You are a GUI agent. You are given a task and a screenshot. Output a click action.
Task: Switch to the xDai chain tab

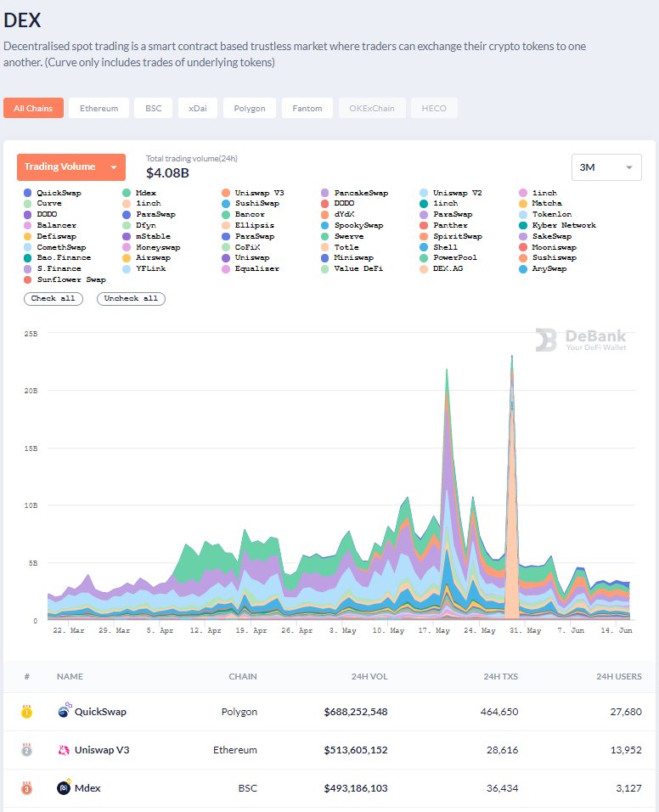tap(198, 108)
